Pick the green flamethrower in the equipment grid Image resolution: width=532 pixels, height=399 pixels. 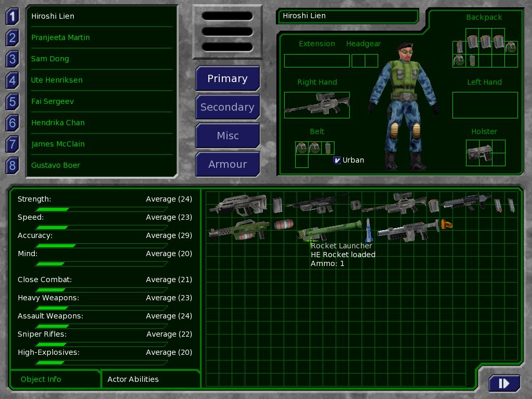(x=238, y=230)
